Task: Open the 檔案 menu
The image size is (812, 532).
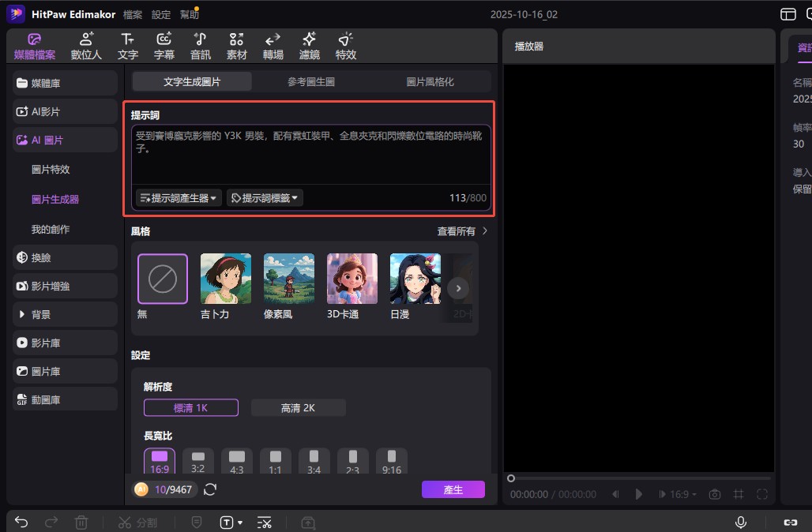Action: 133,14
